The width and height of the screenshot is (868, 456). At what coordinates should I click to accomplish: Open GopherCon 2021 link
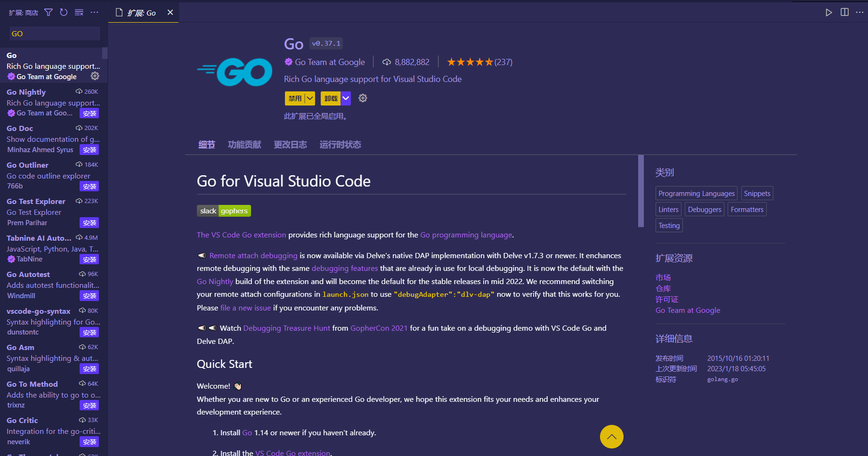coord(379,328)
